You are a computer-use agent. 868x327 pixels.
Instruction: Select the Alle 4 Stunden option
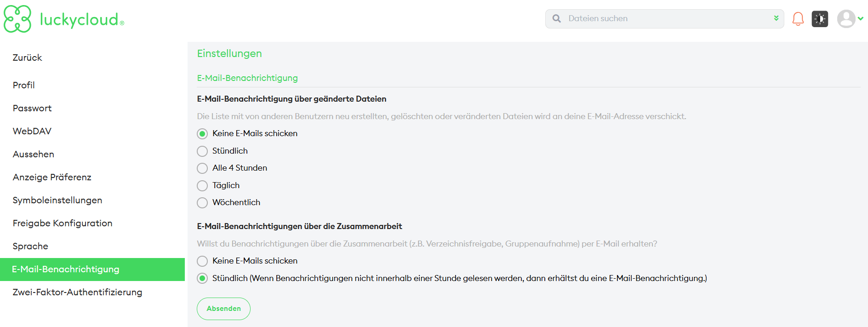point(202,168)
